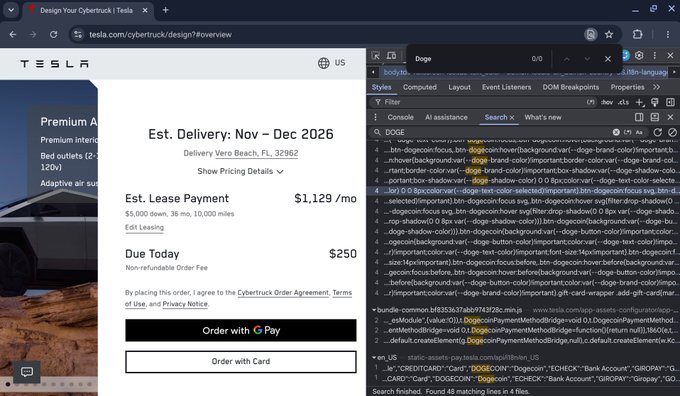Toggle regular expression for DOGE search
Viewport: 680px width, 396px height.
pos(628,132)
